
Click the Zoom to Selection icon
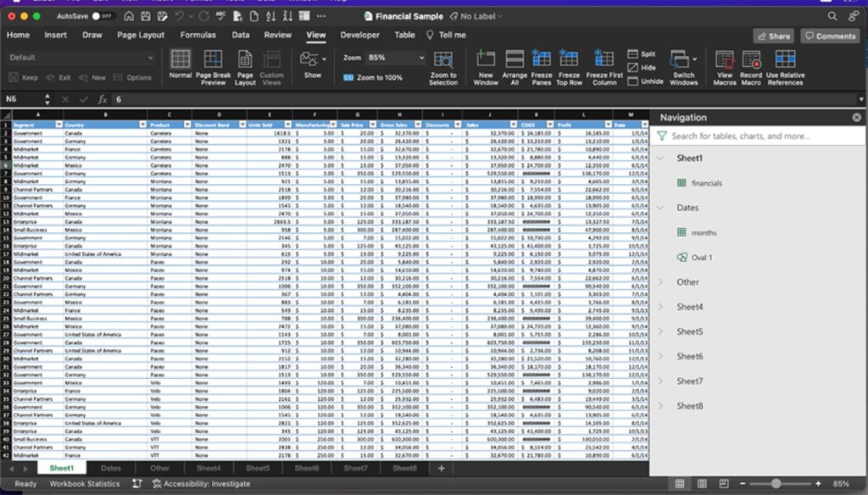443,59
